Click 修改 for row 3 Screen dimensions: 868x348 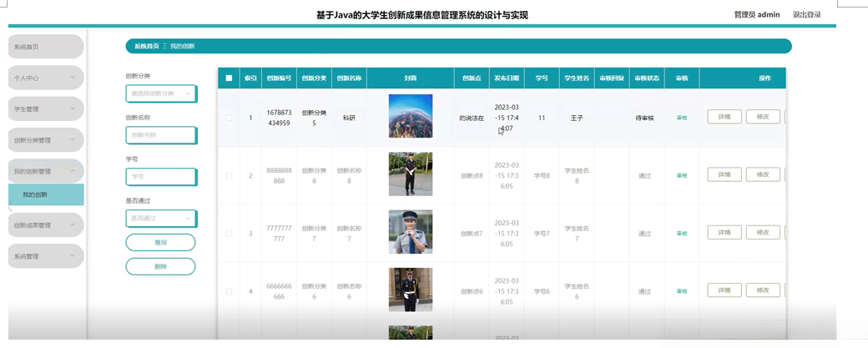763,232
